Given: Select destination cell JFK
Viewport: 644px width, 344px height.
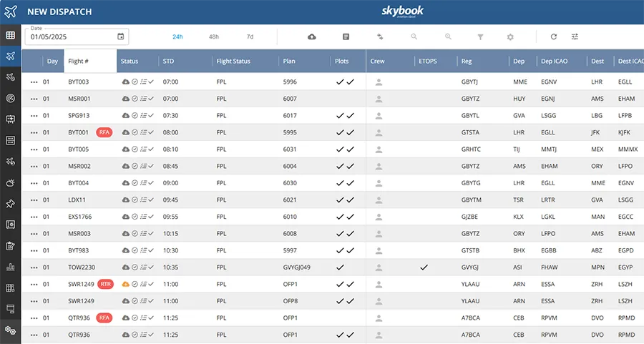Looking at the screenshot, I should 595,132.
